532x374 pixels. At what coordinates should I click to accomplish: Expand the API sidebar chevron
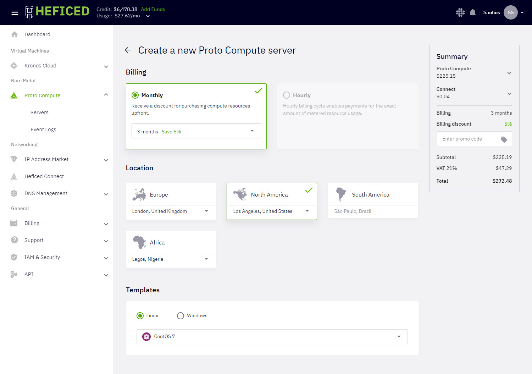coord(106,275)
